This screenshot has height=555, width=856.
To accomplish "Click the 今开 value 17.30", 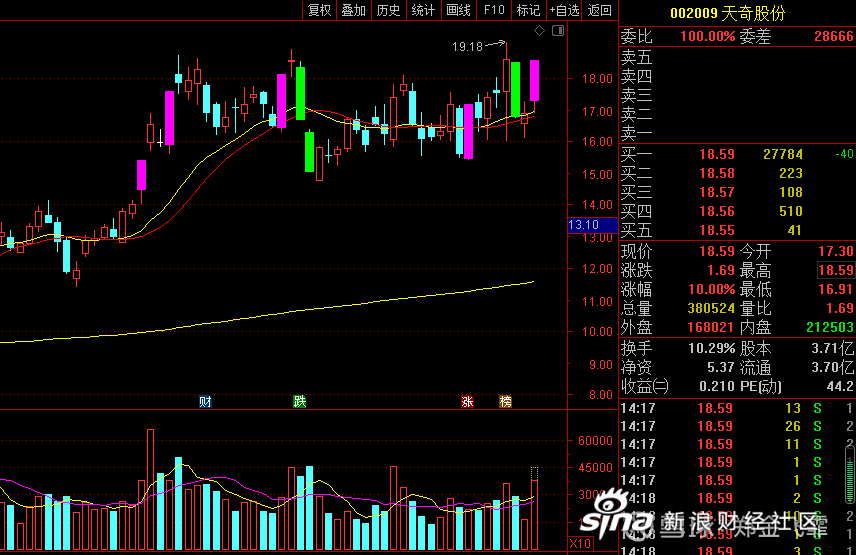I will [835, 252].
